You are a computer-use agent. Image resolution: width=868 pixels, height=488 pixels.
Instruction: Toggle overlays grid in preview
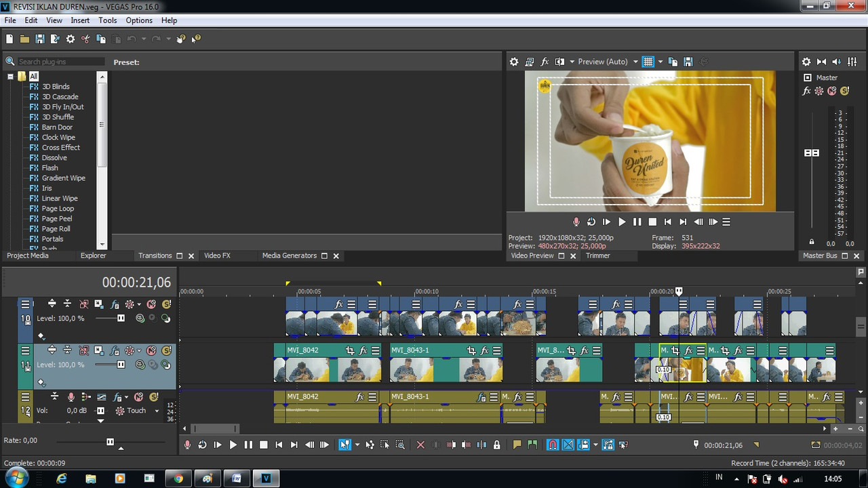coord(648,62)
